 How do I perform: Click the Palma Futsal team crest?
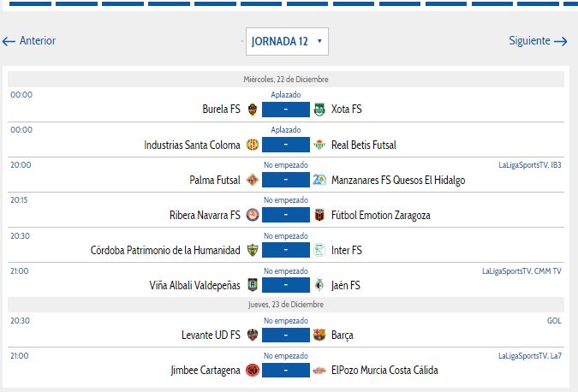pos(252,180)
